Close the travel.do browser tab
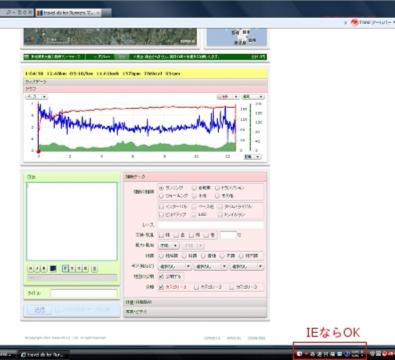The image size is (395, 360). point(98,13)
